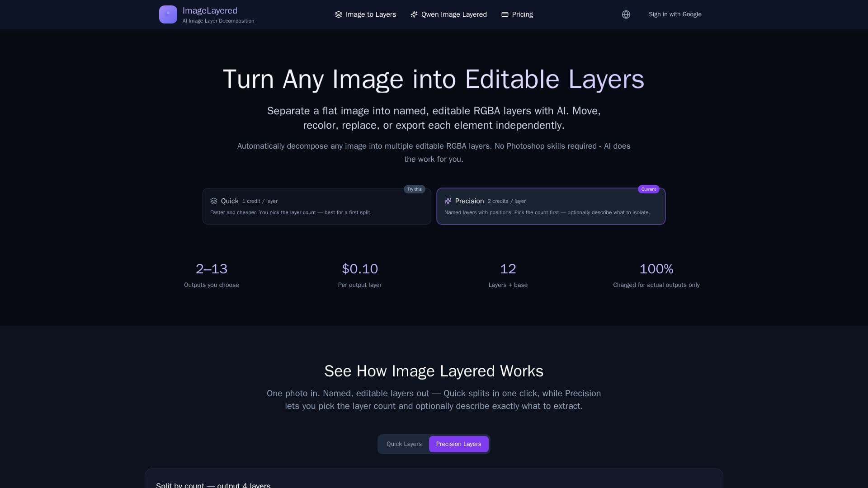The image size is (868, 488).
Task: Click 'Charged for actual outputs only' label
Action: pos(656,285)
